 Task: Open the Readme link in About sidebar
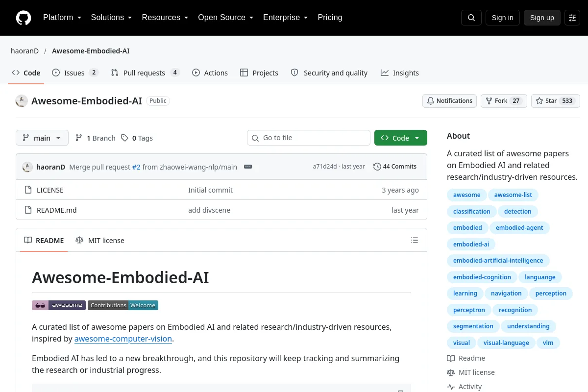click(x=466, y=358)
